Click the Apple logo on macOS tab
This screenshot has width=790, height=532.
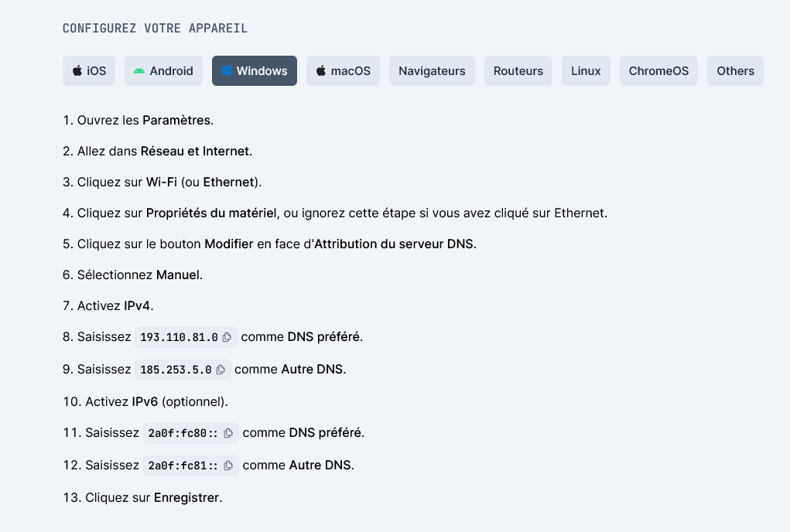point(321,70)
